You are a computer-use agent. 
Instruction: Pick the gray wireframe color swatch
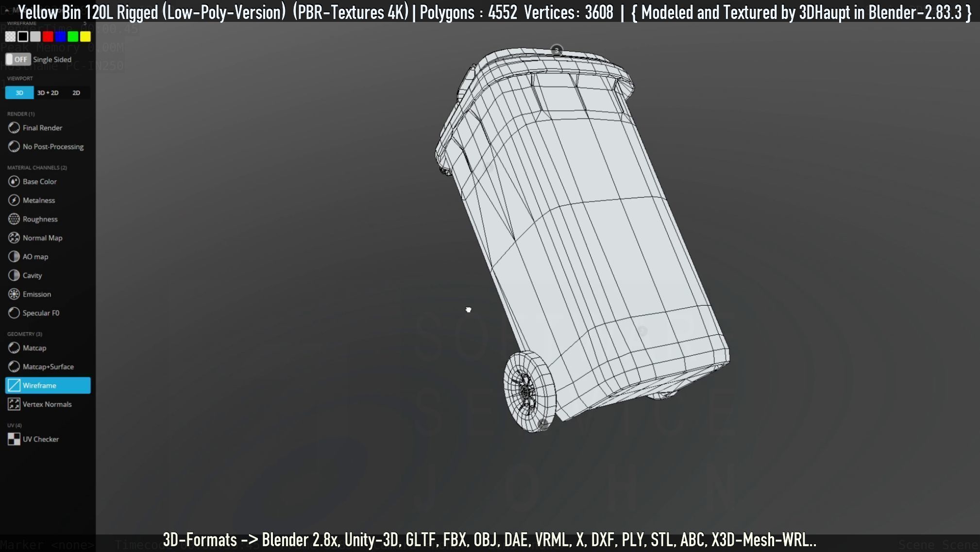click(x=35, y=36)
